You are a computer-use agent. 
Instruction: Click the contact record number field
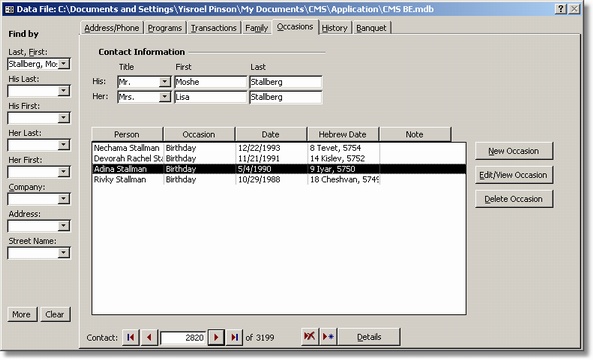[183, 337]
